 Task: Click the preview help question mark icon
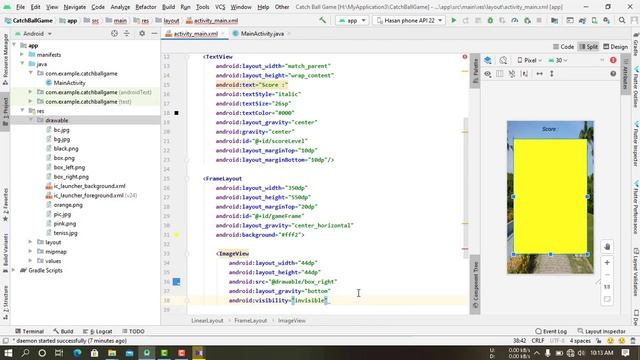pyautogui.click(x=613, y=74)
